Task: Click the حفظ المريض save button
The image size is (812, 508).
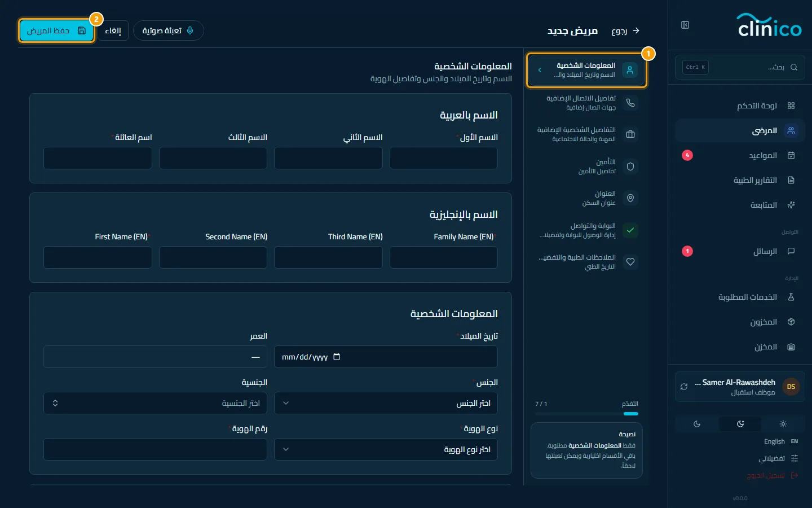Action: 56,30
